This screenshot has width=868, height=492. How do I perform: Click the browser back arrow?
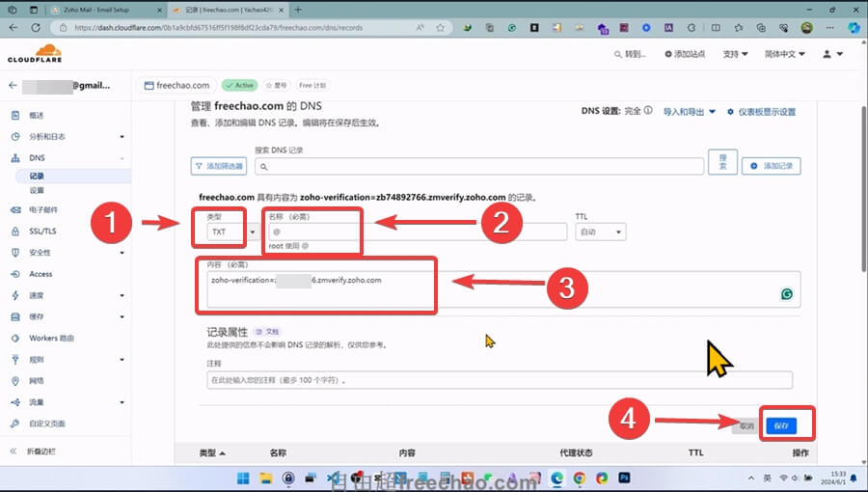tap(14, 27)
